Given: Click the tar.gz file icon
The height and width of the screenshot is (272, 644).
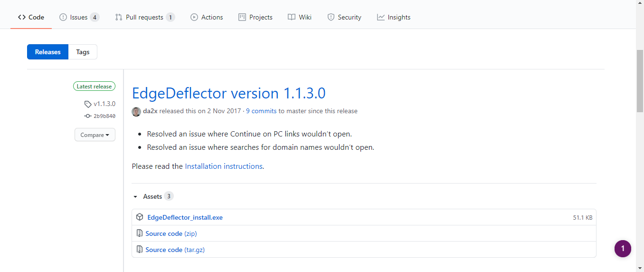Looking at the screenshot, I should (x=140, y=250).
